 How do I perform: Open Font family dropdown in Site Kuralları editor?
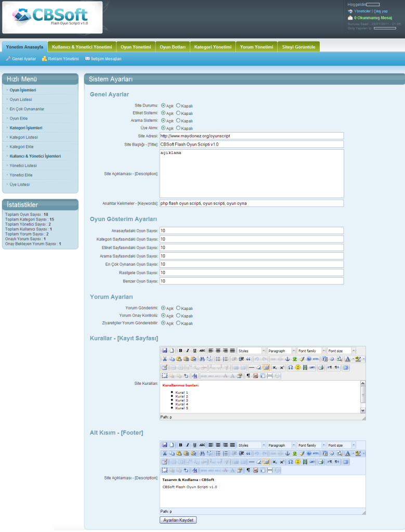click(311, 351)
